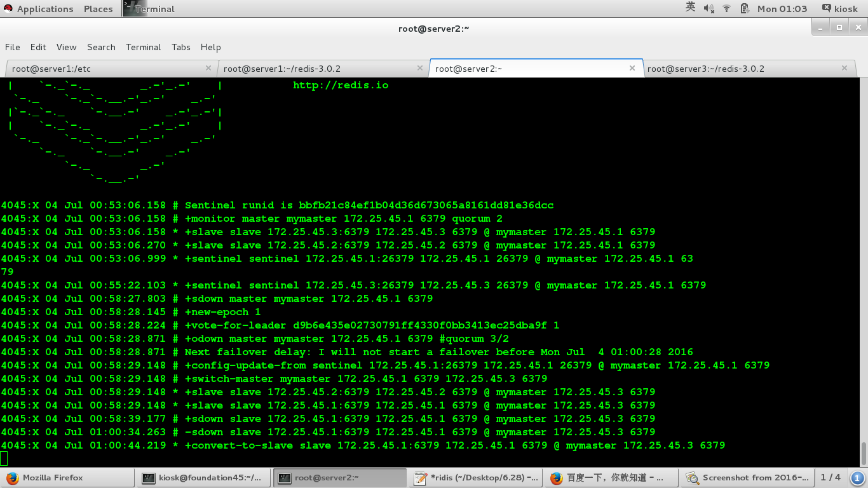Click the terminal cursor prompt
The height and width of the screenshot is (488, 868).
click(x=4, y=459)
